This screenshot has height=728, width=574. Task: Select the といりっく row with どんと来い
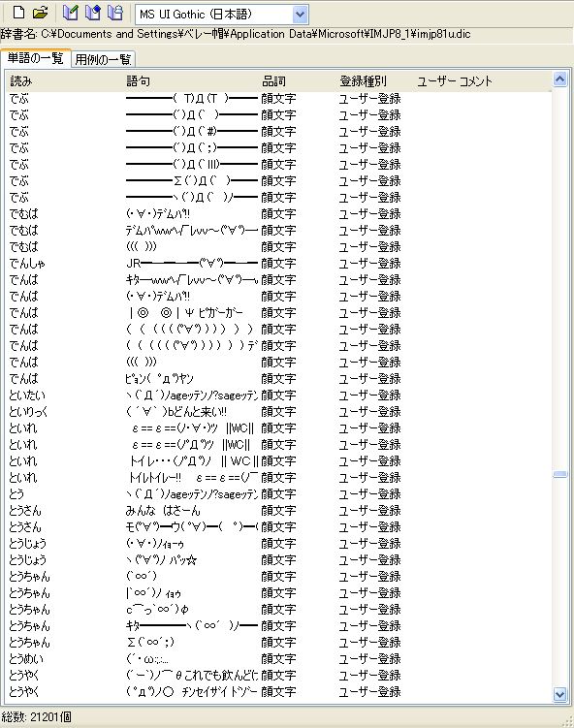(278, 411)
